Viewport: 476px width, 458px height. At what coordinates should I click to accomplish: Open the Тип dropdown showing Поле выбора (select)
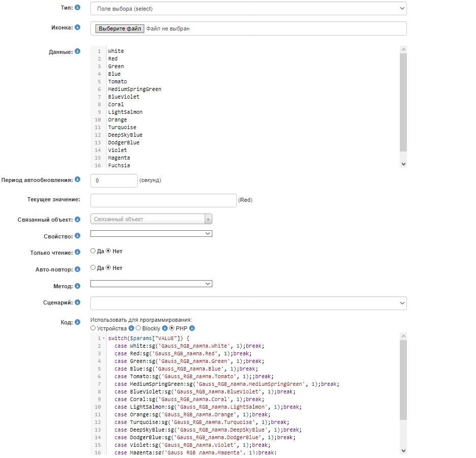[x=248, y=8]
